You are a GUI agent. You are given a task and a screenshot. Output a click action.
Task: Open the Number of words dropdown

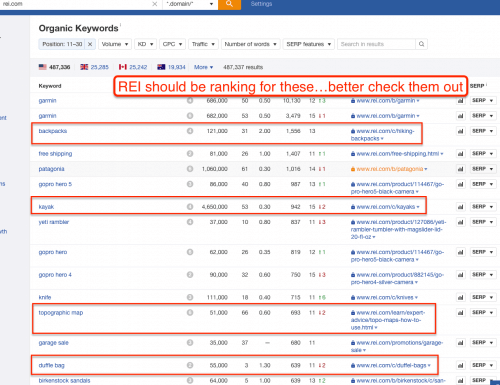pyautogui.click(x=251, y=44)
